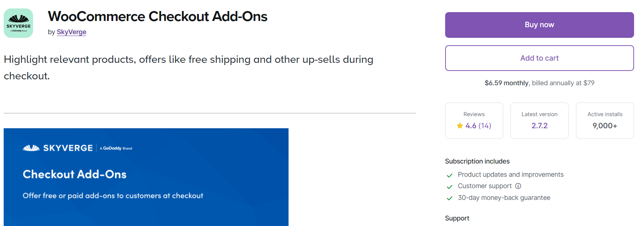Click the Active installs 9,000+ card

point(605,121)
